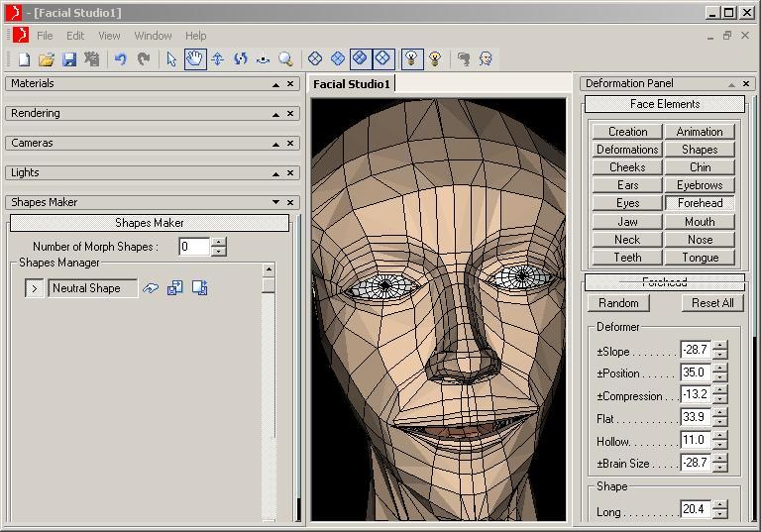Click the Tongue face element button
Screen dimensions: 761x532
(700, 258)
